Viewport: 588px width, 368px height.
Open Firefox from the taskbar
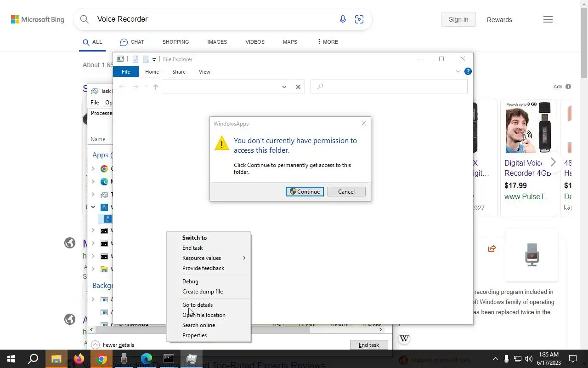pos(79,359)
